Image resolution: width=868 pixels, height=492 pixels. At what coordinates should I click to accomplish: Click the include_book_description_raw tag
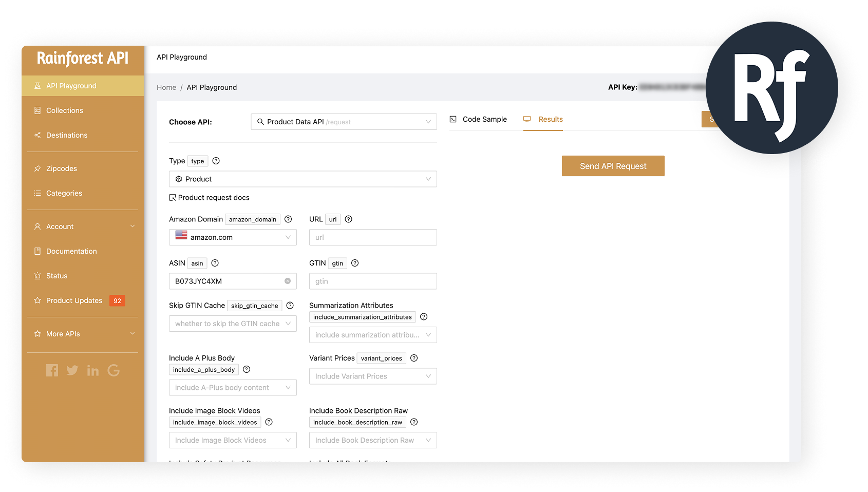(357, 422)
